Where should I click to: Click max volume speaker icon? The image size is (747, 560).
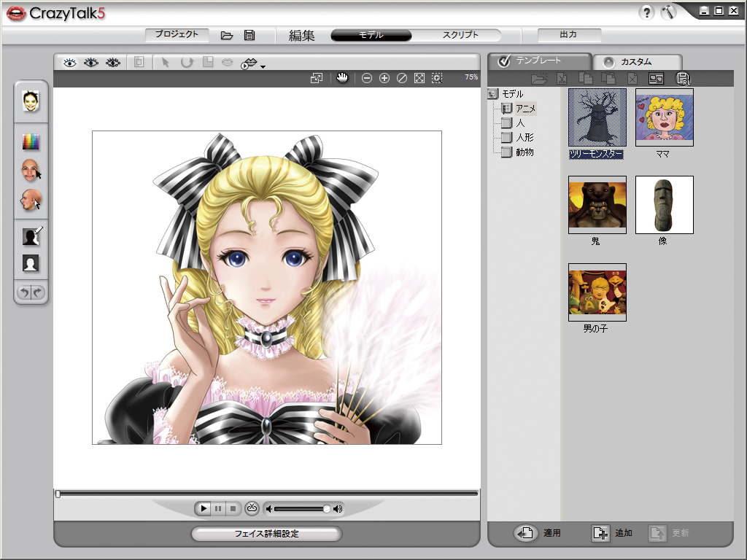coord(338,509)
